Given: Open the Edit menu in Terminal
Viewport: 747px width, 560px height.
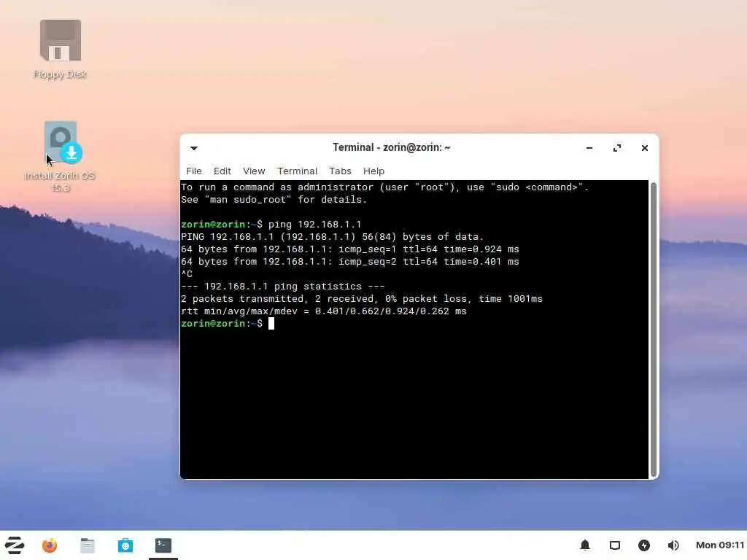Looking at the screenshot, I should 222,171.
